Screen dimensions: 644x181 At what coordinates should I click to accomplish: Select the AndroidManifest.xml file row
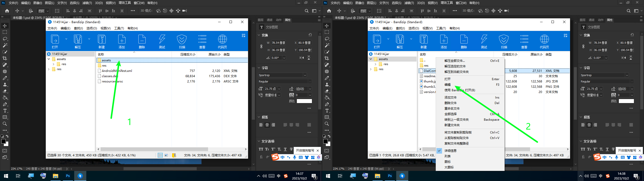117,71
